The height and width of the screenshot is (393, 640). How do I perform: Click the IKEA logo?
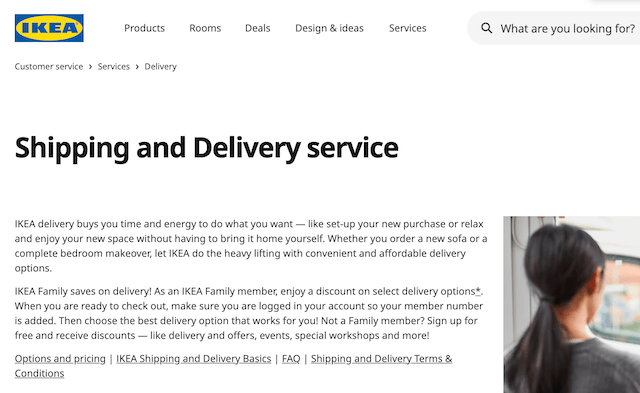click(x=49, y=28)
